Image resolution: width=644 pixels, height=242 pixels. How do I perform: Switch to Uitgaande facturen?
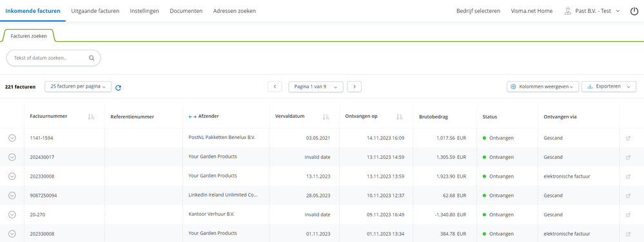(x=95, y=11)
